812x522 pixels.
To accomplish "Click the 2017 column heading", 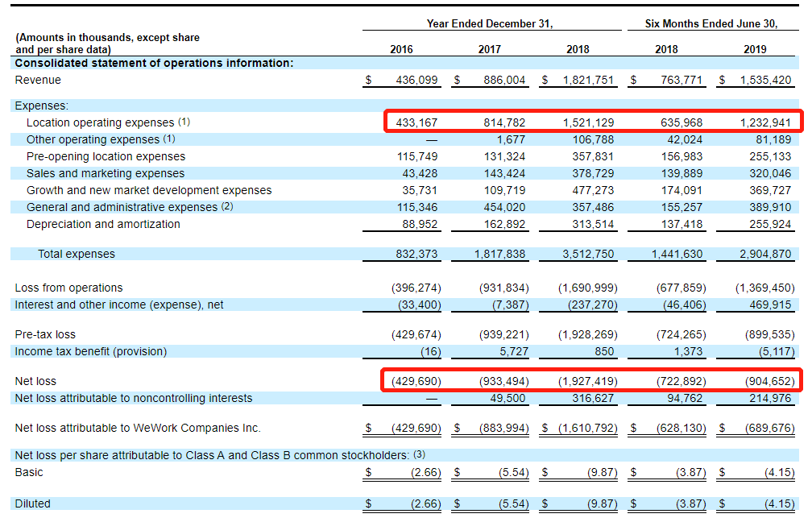I will pos(489,49).
